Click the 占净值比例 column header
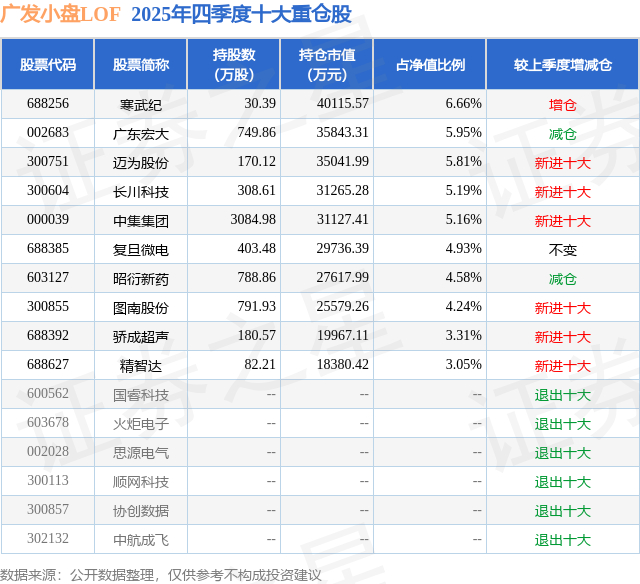 click(x=430, y=64)
